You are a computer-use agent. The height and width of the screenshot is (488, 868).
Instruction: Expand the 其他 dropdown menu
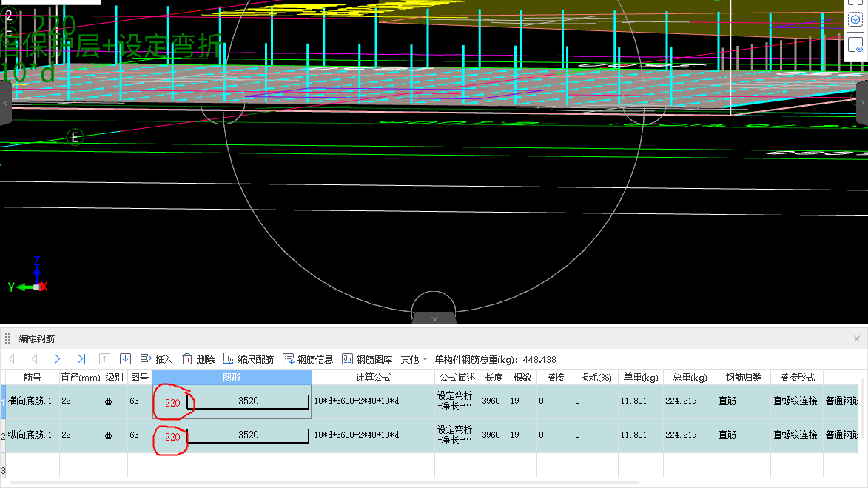[414, 359]
